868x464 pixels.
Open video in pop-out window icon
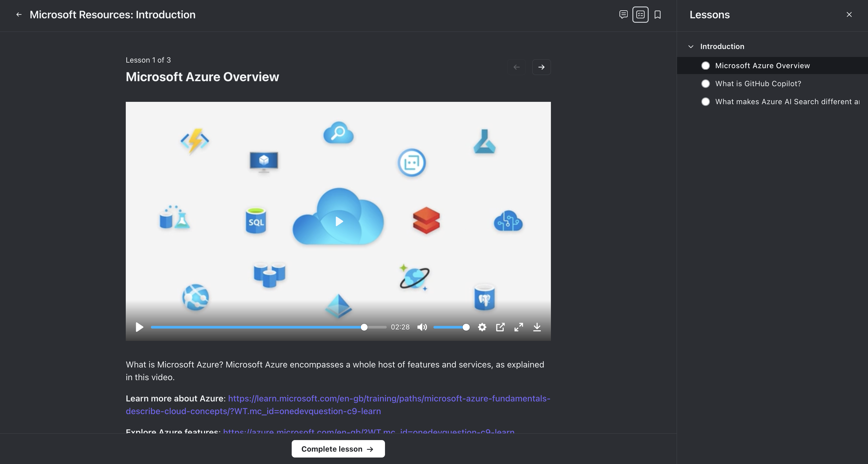coord(500,327)
